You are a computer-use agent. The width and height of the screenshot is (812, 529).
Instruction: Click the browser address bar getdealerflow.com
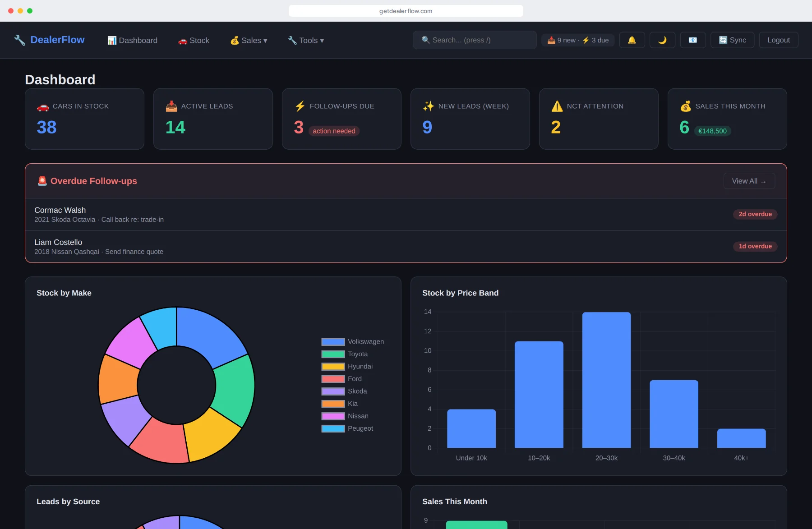point(406,11)
